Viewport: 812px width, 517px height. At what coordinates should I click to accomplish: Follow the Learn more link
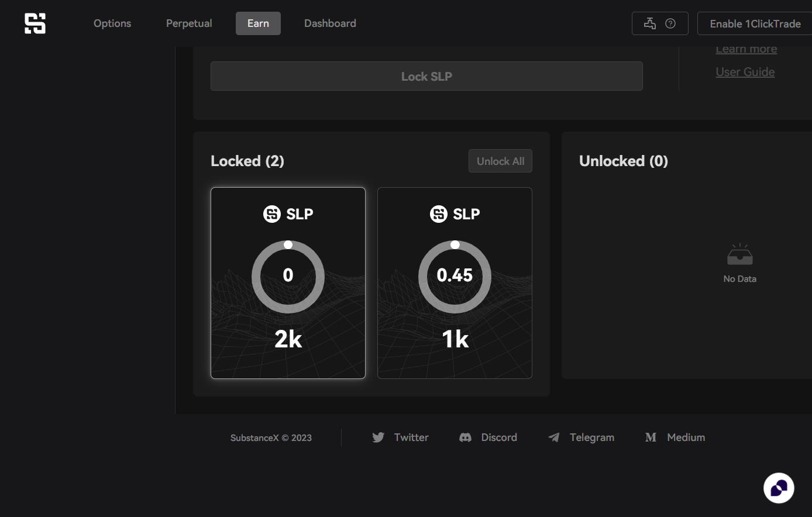(746, 50)
